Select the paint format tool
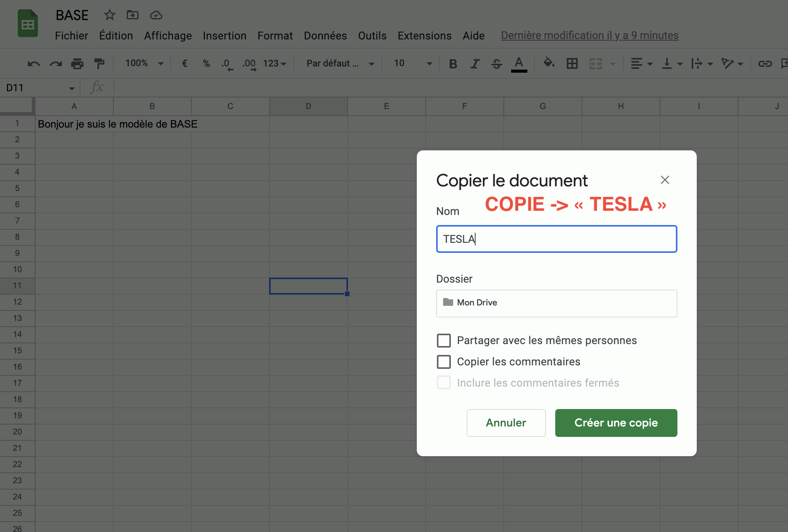 (x=99, y=63)
